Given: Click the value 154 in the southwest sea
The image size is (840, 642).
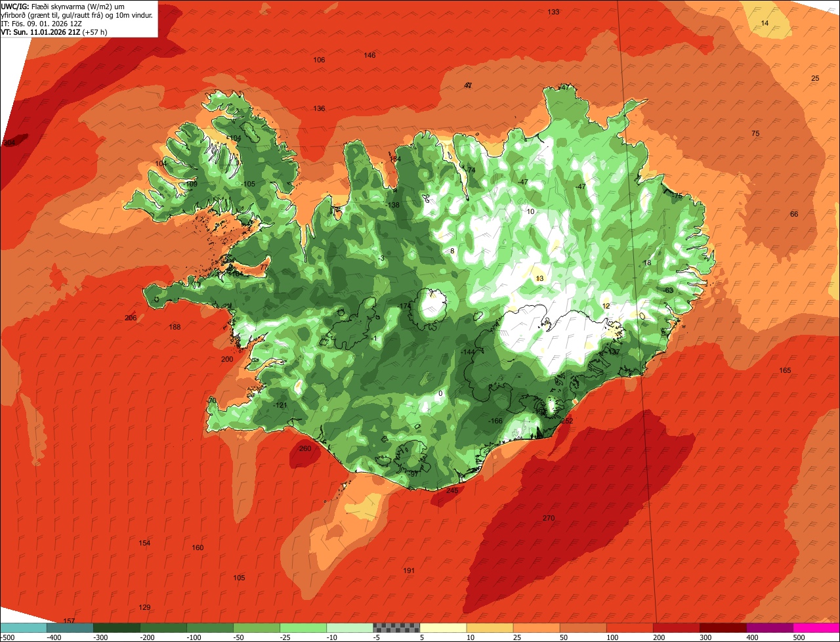Looking at the screenshot, I should click(144, 543).
